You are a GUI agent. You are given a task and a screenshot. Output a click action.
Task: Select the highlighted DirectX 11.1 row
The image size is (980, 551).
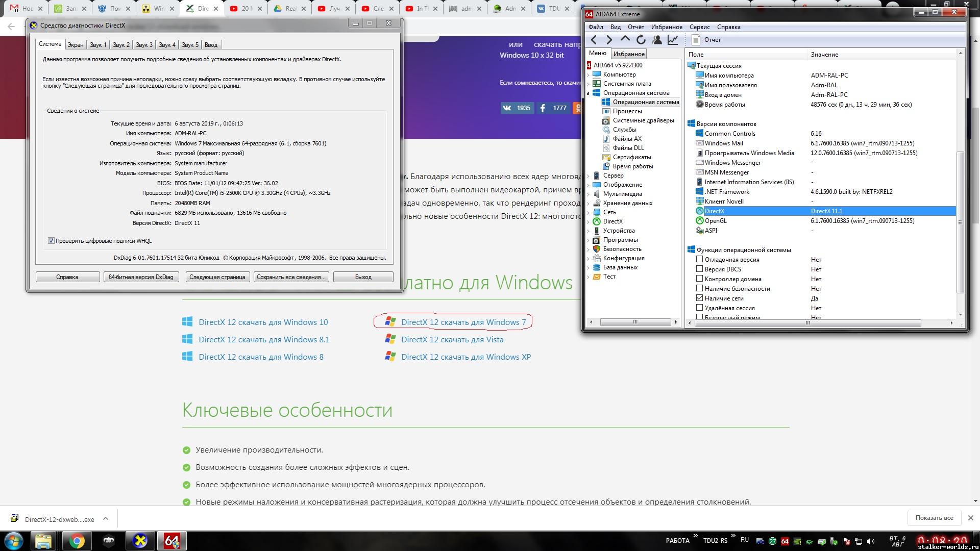point(825,211)
